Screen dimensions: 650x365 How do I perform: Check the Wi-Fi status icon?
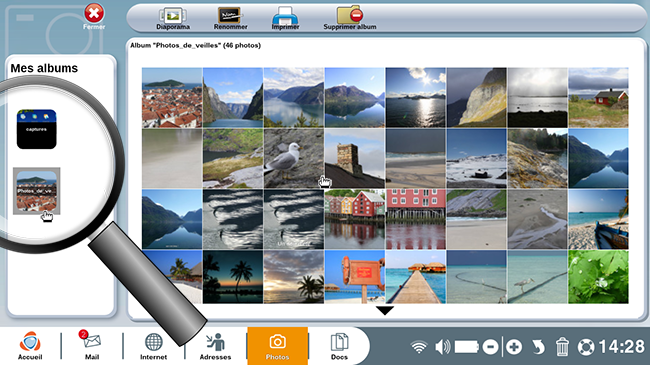pos(419,347)
